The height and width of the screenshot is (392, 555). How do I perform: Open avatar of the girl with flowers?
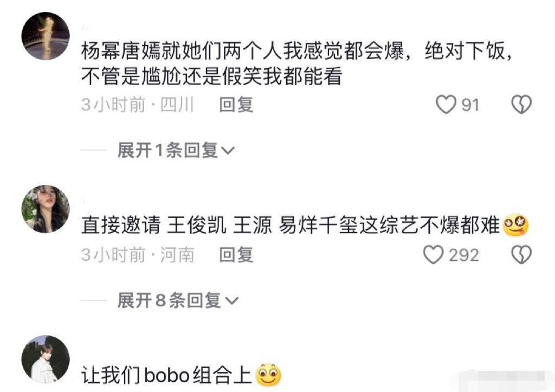click(x=46, y=209)
